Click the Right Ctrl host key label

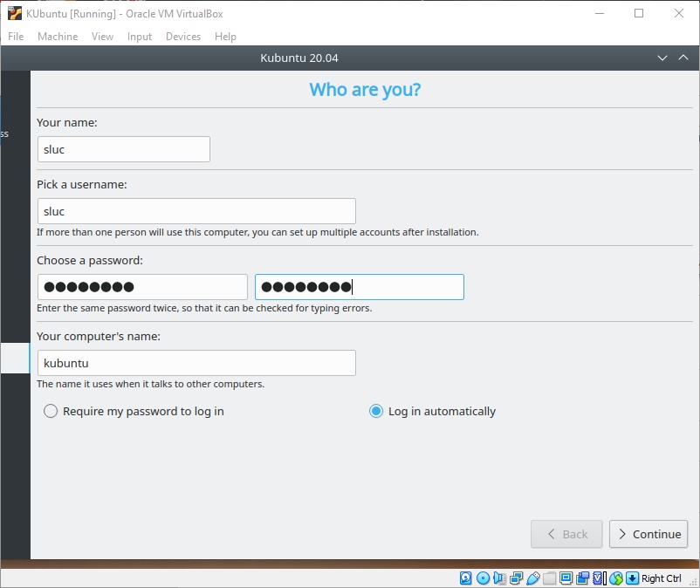click(x=662, y=578)
